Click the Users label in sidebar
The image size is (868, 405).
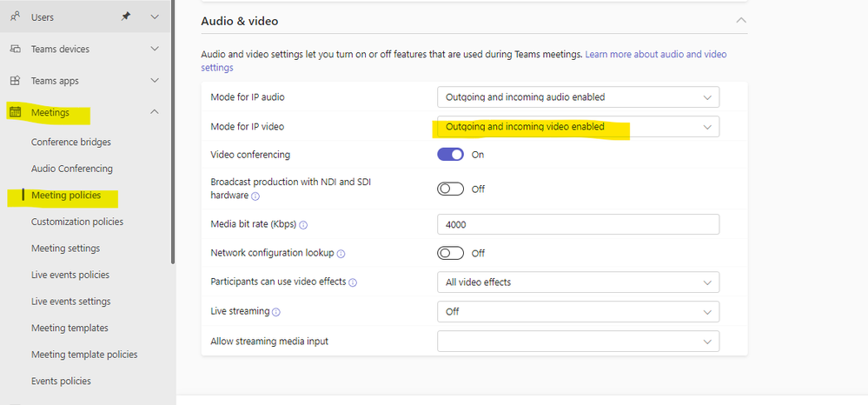42,17
